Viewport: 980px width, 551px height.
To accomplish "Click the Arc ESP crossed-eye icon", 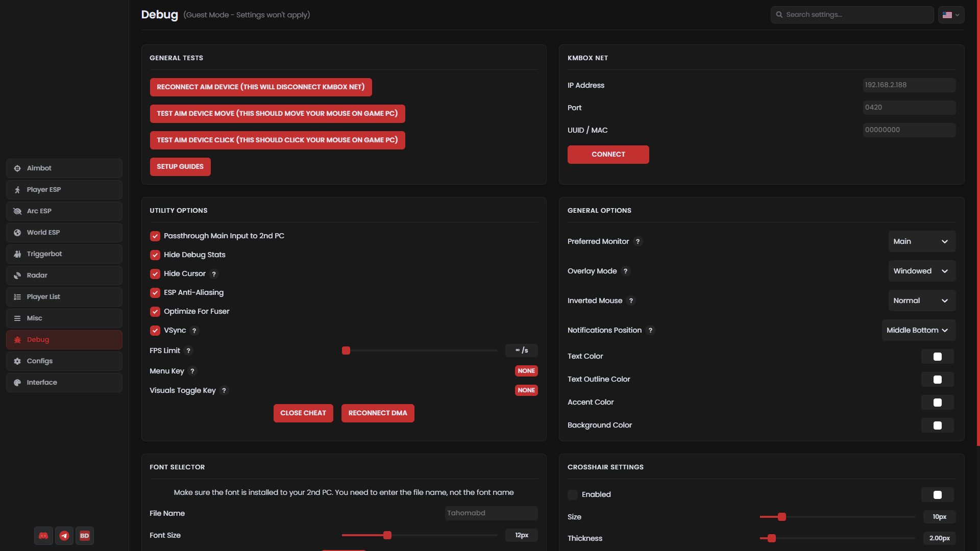I will (x=17, y=211).
